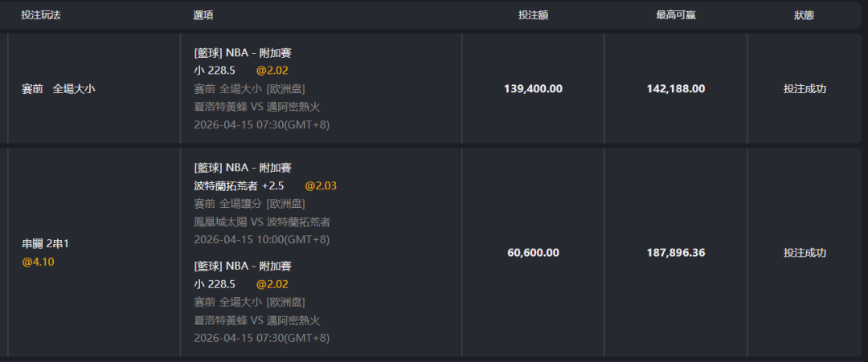Click the 187,896.36 max win amount
Image resolution: width=868 pixels, height=362 pixels.
point(675,253)
